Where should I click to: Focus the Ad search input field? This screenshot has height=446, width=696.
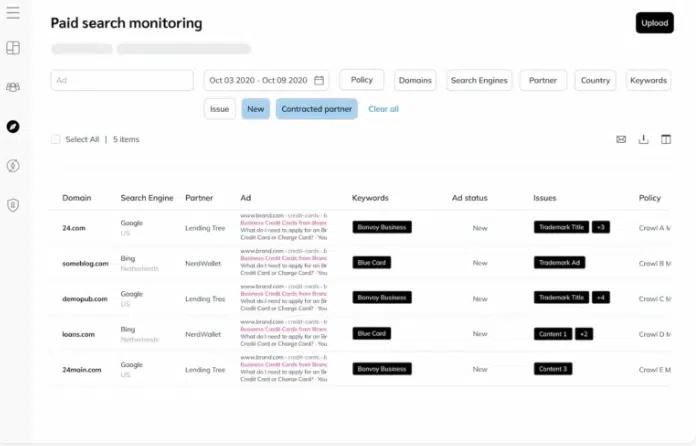click(122, 80)
